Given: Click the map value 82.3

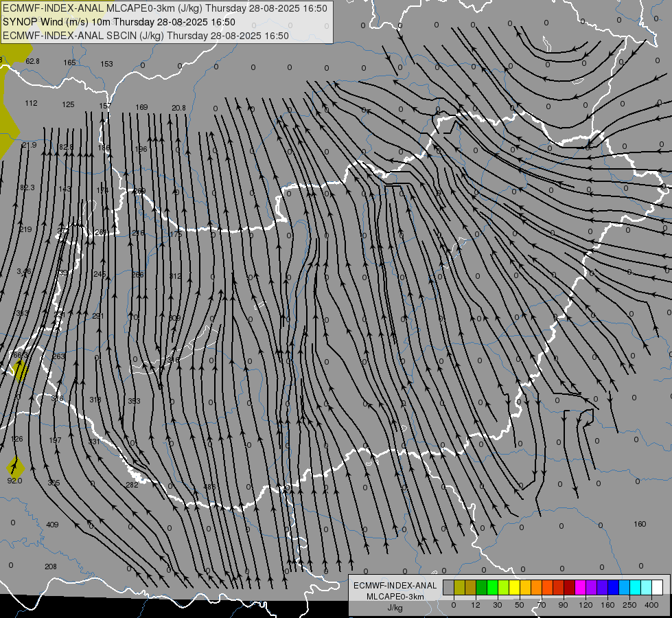Looking at the screenshot, I should pos(27,188).
